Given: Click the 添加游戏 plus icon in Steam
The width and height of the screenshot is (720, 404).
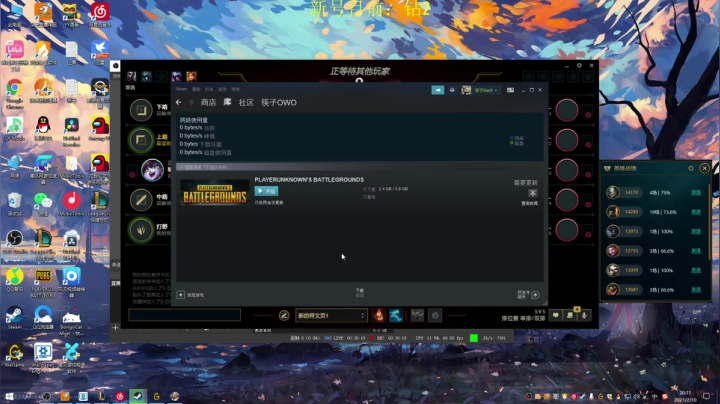Looking at the screenshot, I should coord(180,295).
